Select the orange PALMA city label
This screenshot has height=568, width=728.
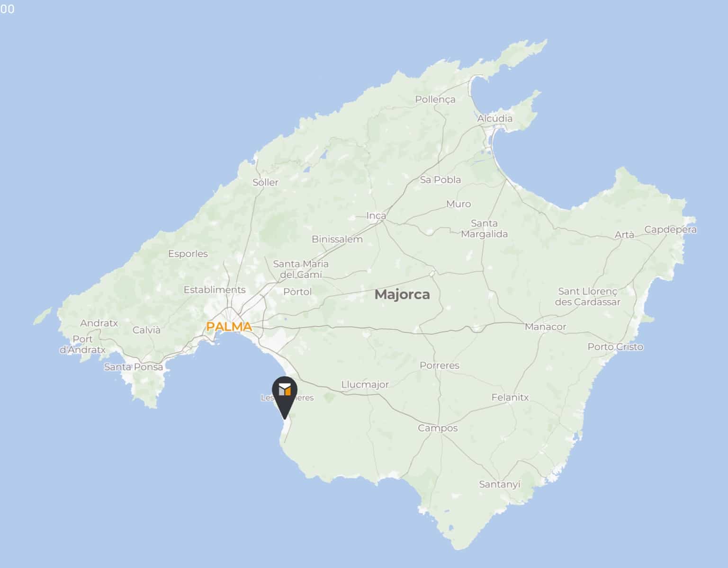coord(229,327)
